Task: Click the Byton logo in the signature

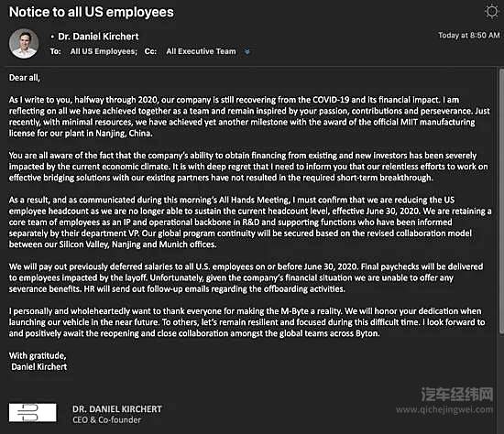Action: (32, 412)
